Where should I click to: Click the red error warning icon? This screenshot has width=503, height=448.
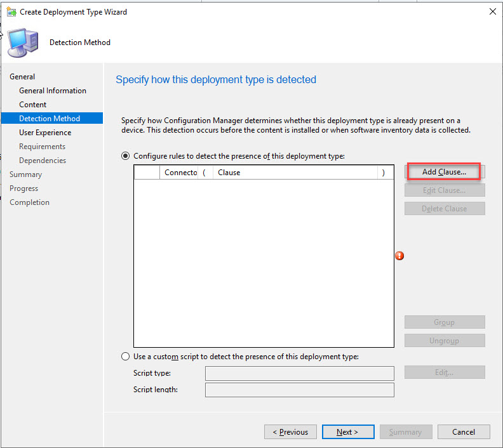[x=399, y=256]
